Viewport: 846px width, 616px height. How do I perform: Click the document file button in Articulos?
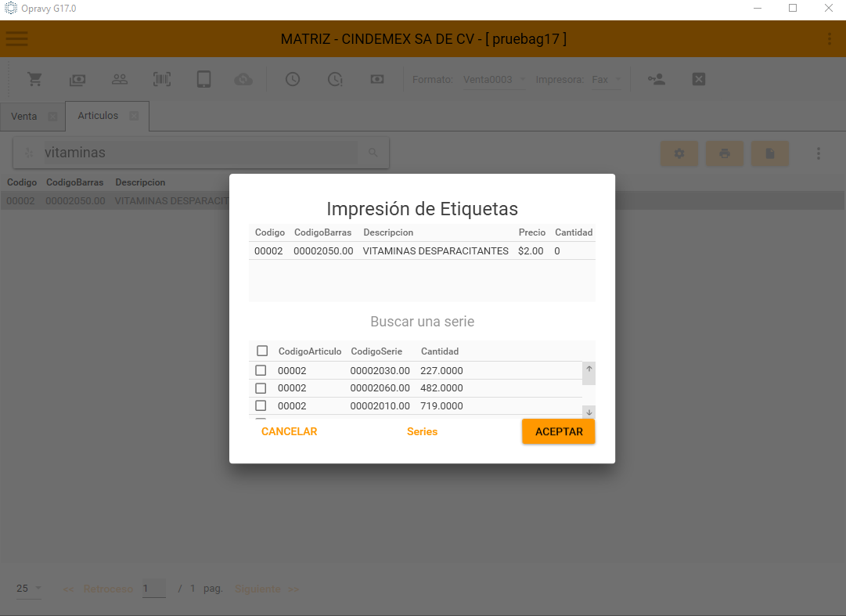point(770,153)
